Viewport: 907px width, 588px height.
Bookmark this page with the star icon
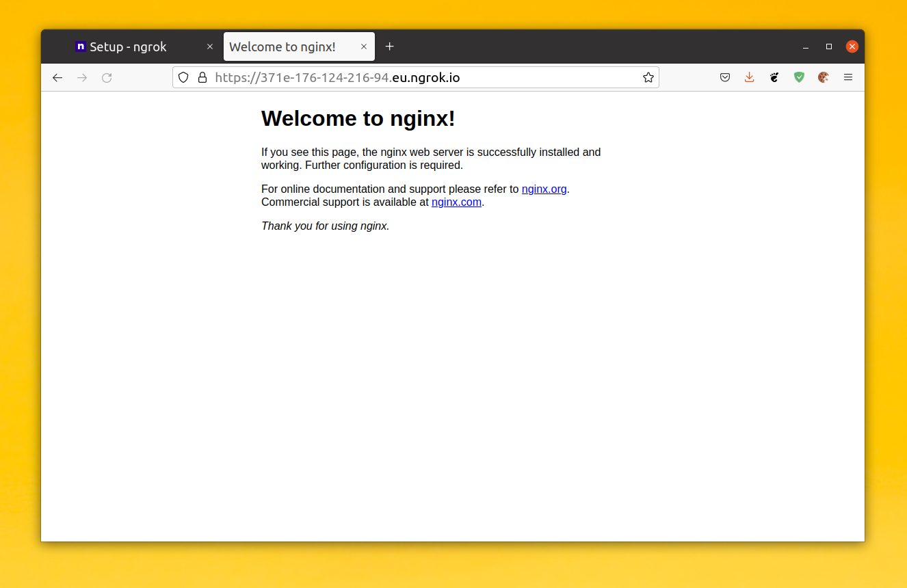[x=648, y=78]
